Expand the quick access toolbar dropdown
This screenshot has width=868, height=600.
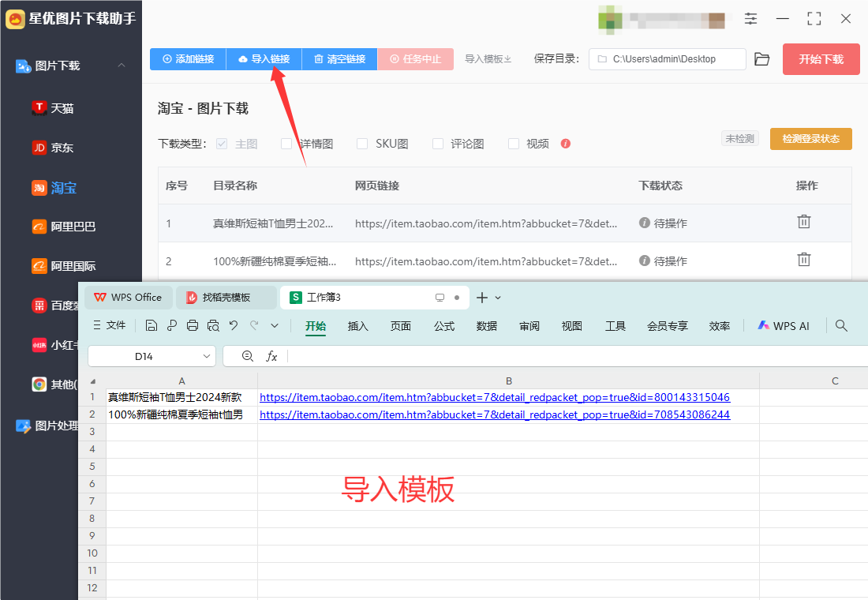(275, 326)
